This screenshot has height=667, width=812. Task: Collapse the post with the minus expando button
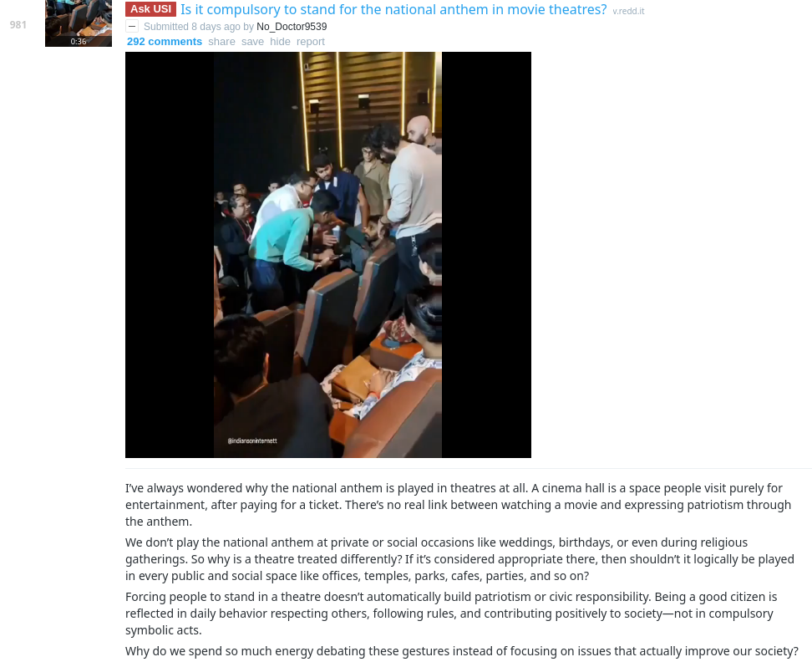point(132,27)
